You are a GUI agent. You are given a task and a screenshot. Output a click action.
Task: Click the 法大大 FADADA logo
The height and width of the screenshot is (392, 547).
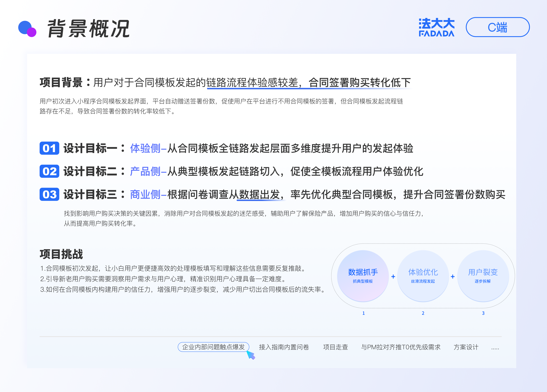pos(437,27)
